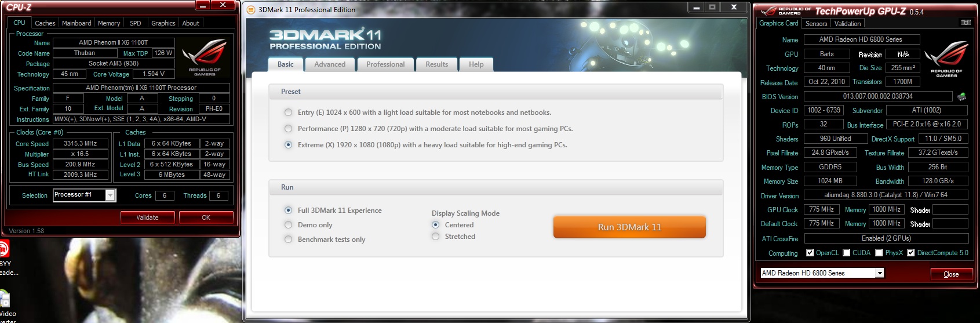
Task: Click the GPU Clock 775 MHz field
Action: pos(821,209)
